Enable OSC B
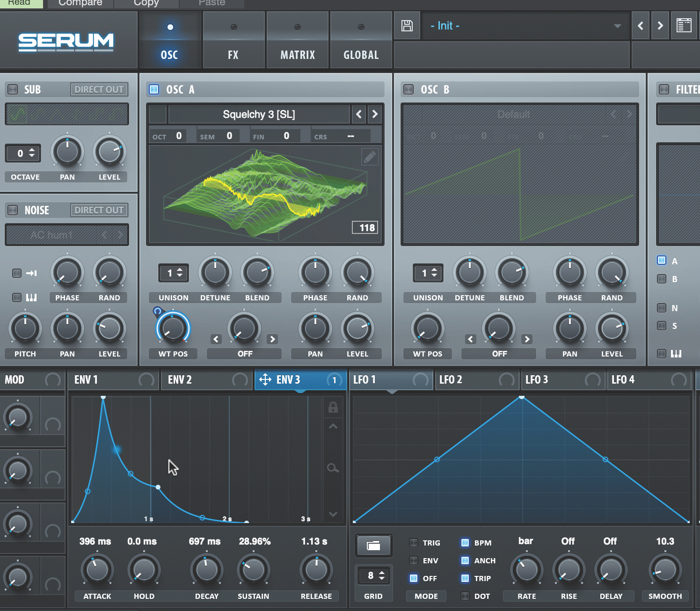The image size is (700, 611). (x=408, y=89)
